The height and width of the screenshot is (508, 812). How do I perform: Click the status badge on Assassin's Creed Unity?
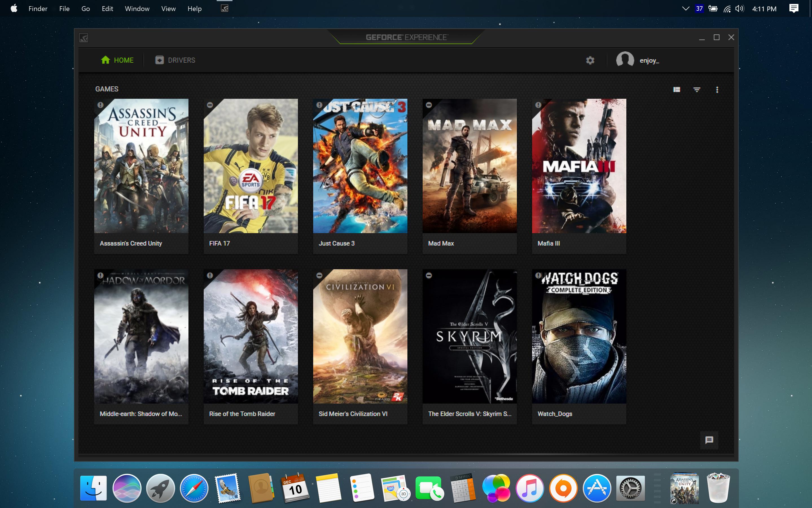(100, 105)
